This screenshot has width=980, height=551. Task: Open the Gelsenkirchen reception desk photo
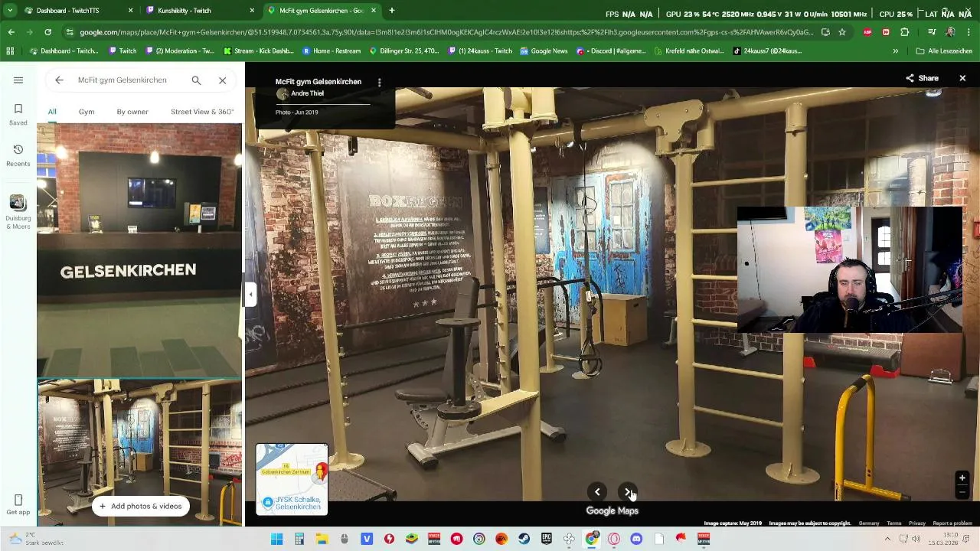139,250
